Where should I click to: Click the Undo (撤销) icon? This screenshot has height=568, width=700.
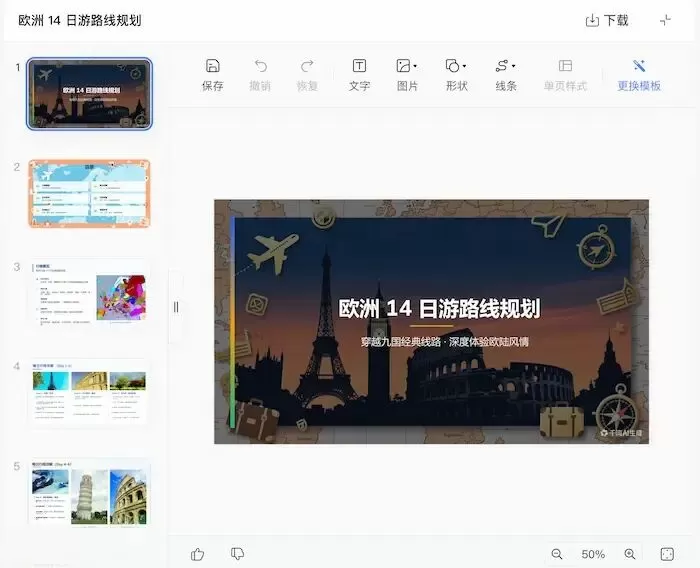point(260,66)
